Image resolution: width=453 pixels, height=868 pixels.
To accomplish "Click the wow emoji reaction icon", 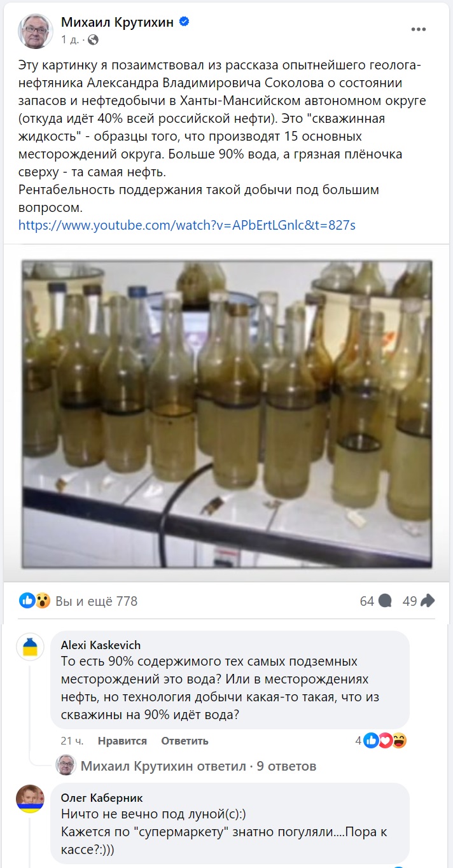I will pos(43,600).
